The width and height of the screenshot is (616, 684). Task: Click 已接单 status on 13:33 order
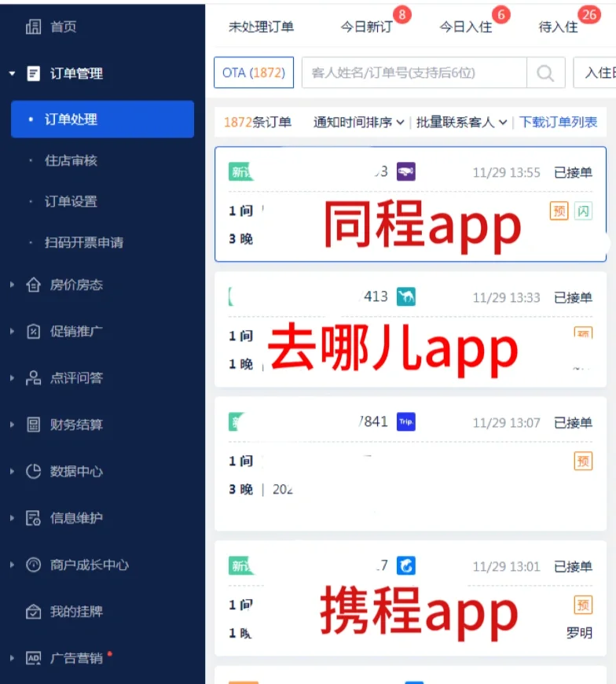(x=574, y=297)
